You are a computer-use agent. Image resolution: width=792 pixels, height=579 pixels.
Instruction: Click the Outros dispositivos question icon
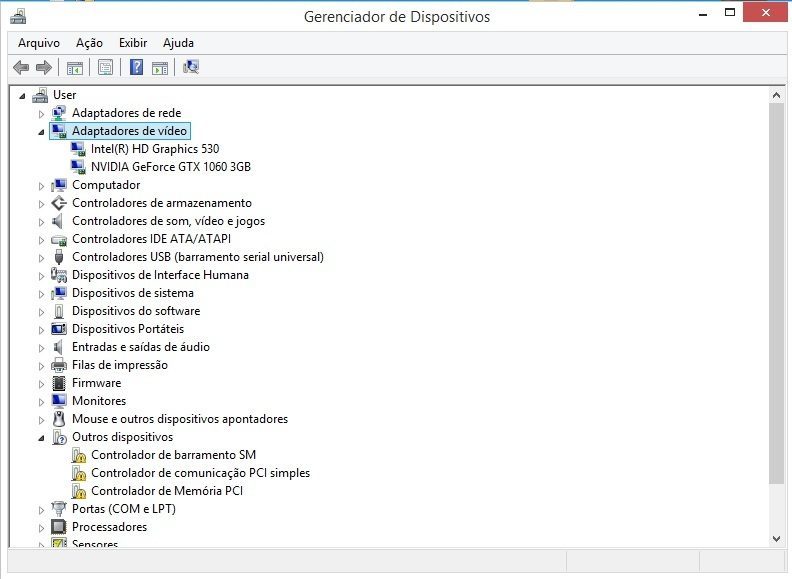[x=59, y=437]
